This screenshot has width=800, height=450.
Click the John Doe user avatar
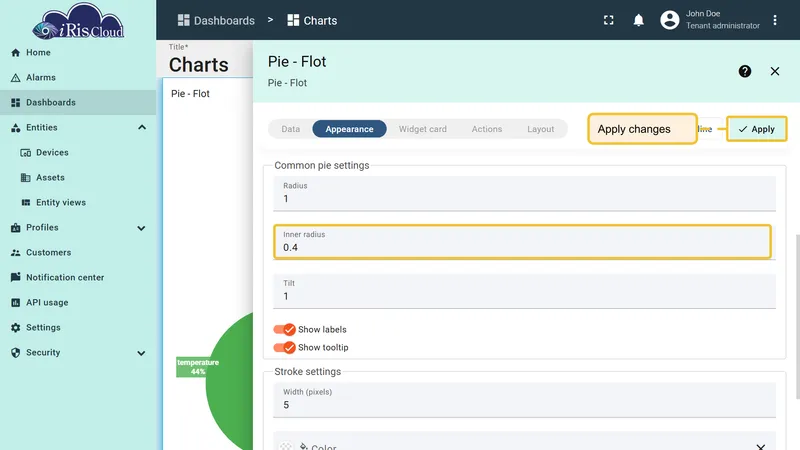point(669,20)
